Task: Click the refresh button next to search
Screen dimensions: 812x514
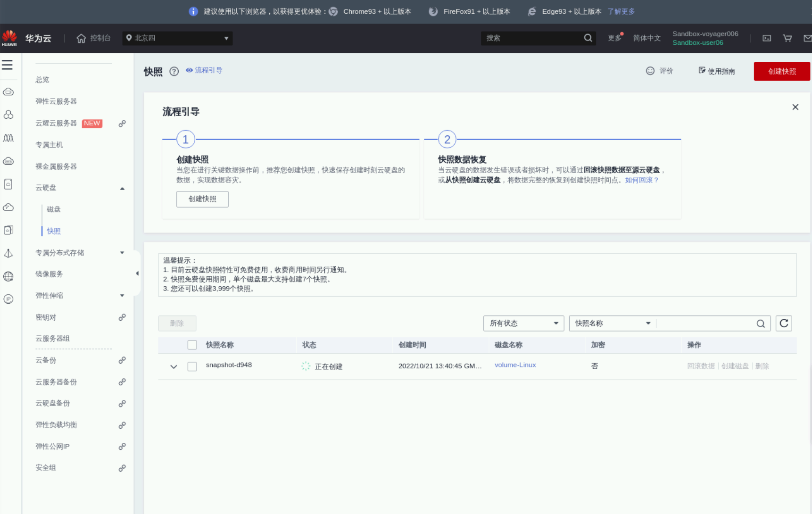Action: [784, 323]
